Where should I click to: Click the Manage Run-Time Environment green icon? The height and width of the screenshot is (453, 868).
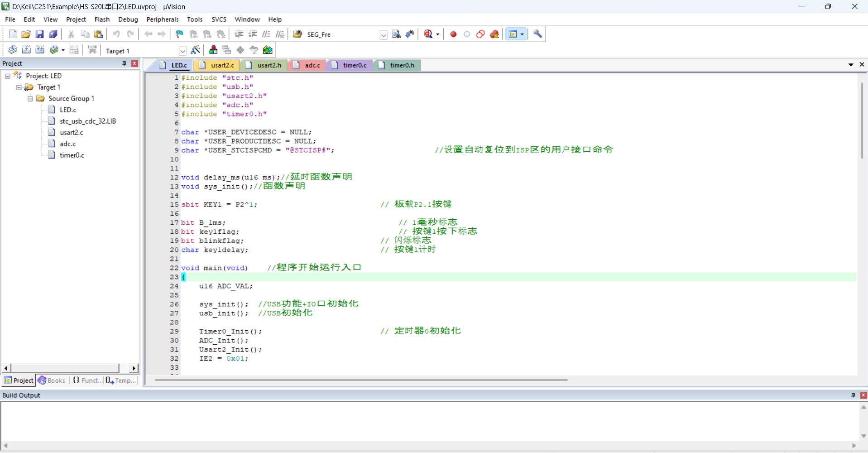268,50
